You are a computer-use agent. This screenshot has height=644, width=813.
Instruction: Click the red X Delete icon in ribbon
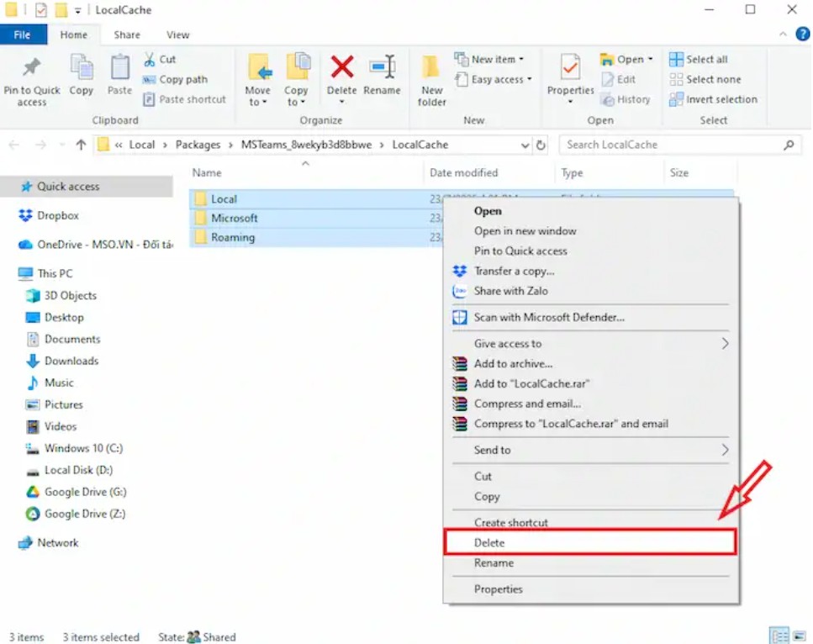coord(341,68)
